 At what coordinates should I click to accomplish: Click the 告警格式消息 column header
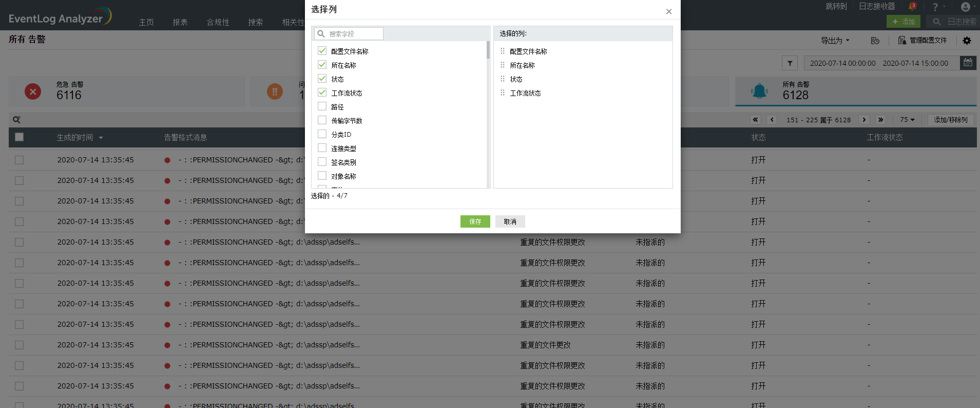[x=185, y=137]
